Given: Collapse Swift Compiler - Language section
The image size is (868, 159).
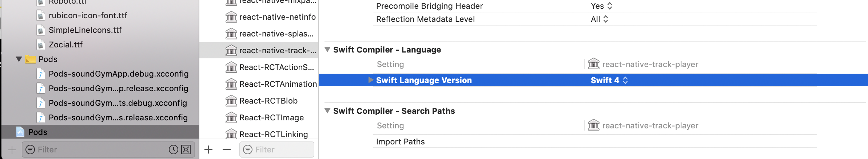Looking at the screenshot, I should pyautogui.click(x=327, y=50).
